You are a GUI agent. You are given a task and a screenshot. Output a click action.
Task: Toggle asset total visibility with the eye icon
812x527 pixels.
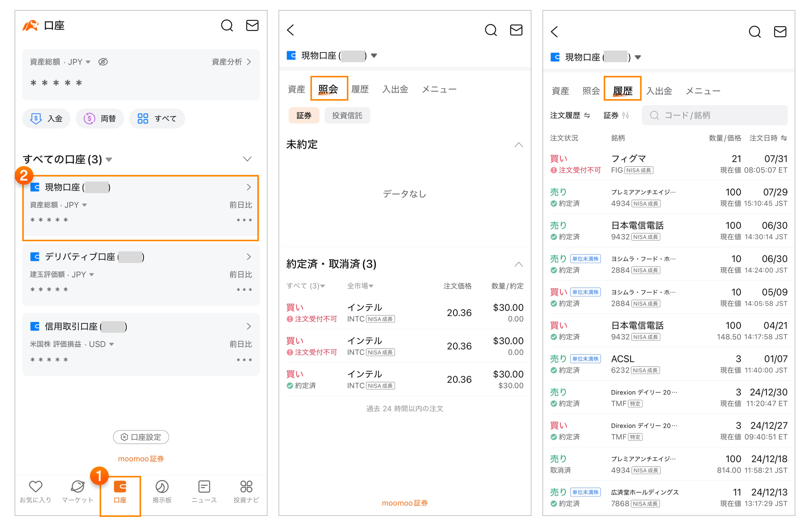coord(103,62)
